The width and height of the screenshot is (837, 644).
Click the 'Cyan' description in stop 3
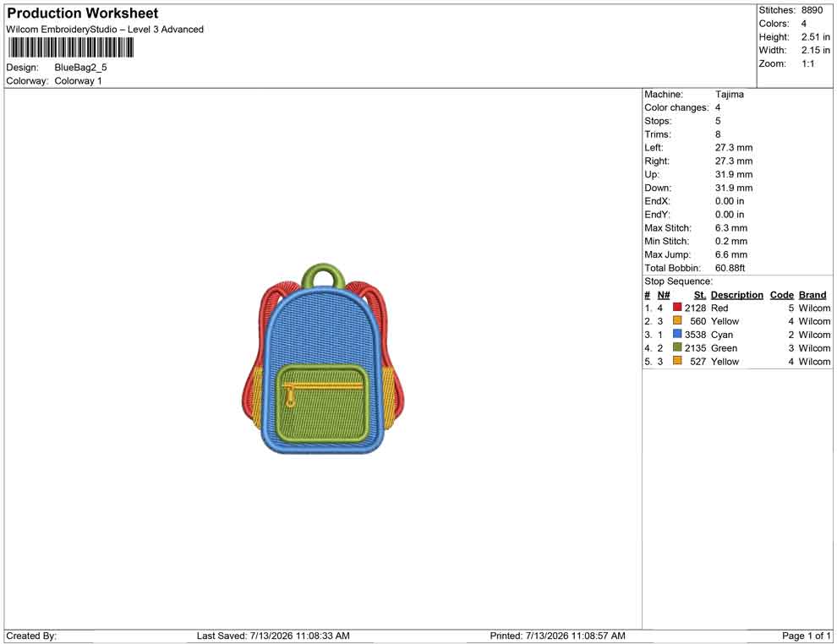(x=722, y=335)
